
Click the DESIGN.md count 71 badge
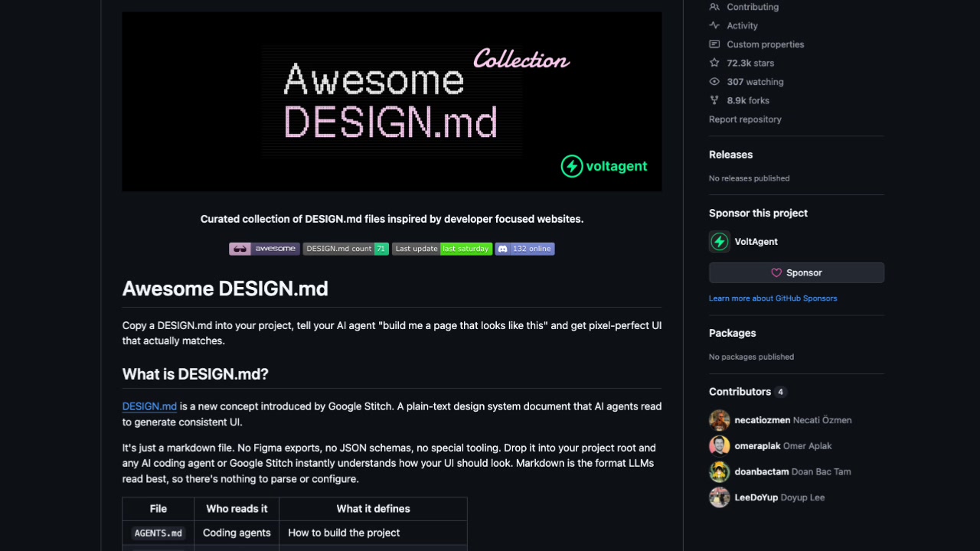click(x=346, y=249)
